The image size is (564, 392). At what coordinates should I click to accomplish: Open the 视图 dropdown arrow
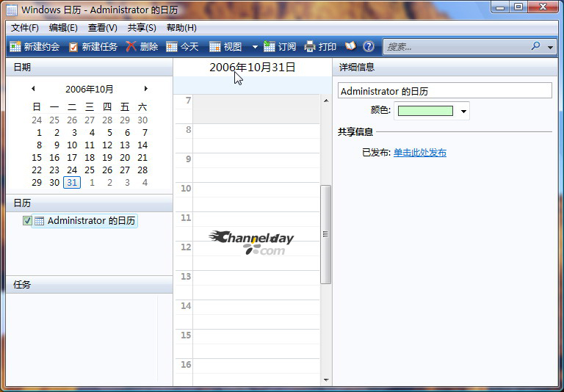click(255, 47)
